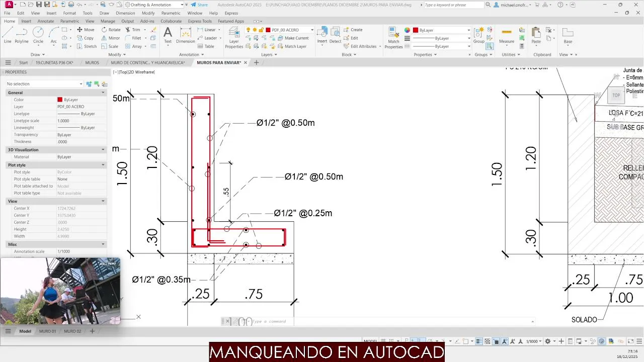Activate the Mirror command
Image resolution: width=644 pixels, height=362 pixels.
click(111, 38)
